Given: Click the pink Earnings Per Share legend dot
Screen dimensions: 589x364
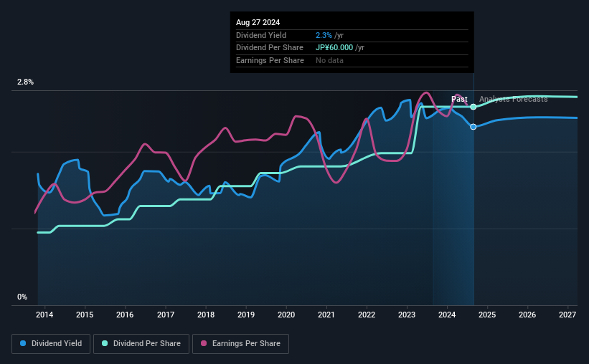Looking at the screenshot, I should pyautogui.click(x=204, y=343).
